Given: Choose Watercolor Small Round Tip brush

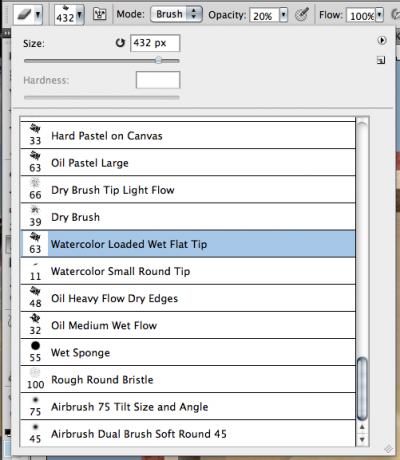Looking at the screenshot, I should (188, 271).
